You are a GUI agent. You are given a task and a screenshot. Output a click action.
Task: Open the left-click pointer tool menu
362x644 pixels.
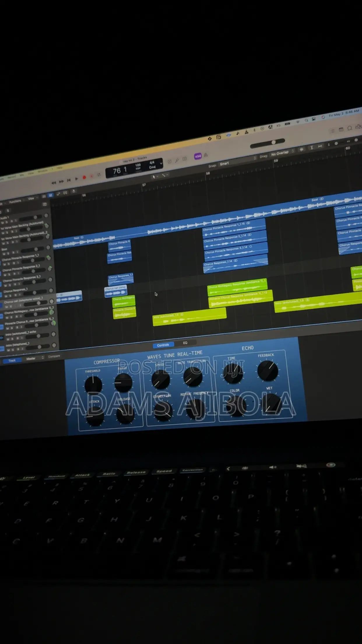coord(155,177)
